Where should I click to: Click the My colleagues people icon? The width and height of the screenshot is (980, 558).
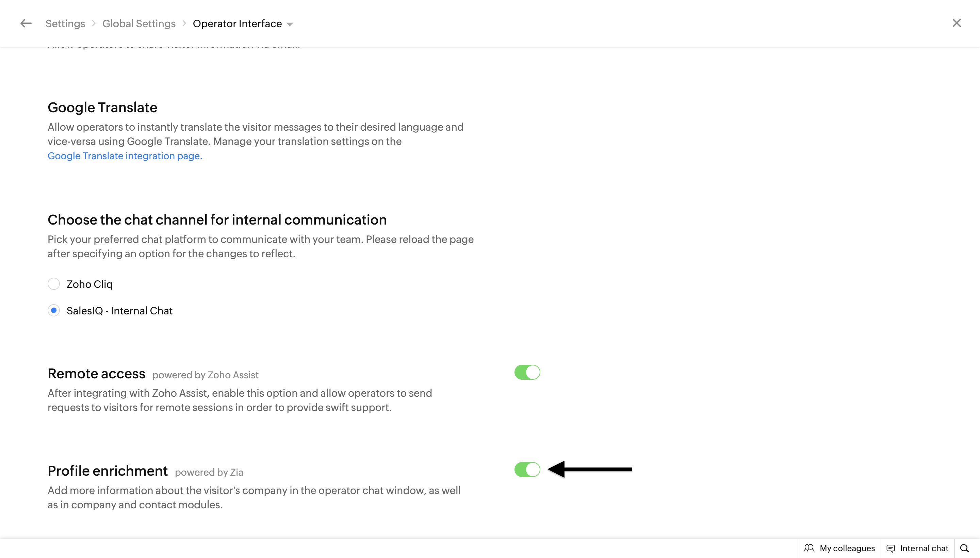[809, 548]
